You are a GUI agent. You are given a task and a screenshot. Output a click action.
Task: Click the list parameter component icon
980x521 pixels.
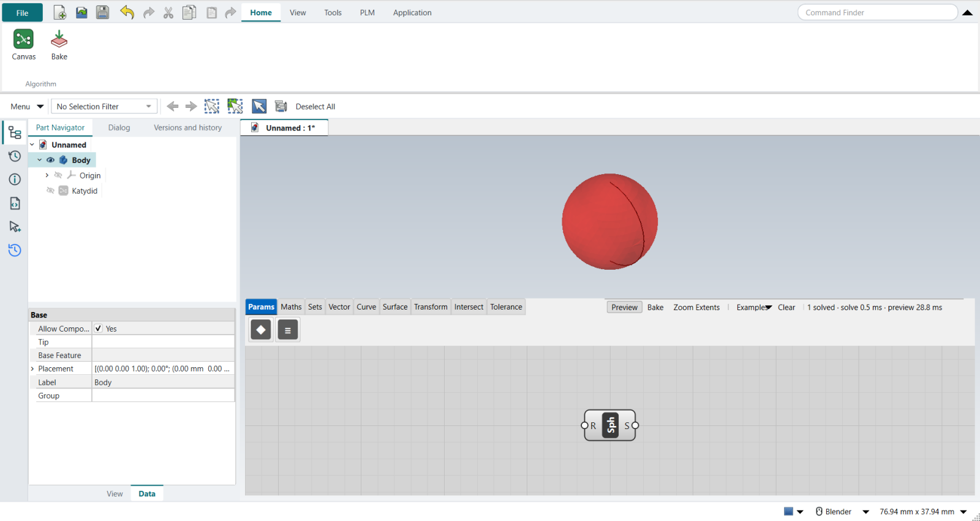[288, 330]
